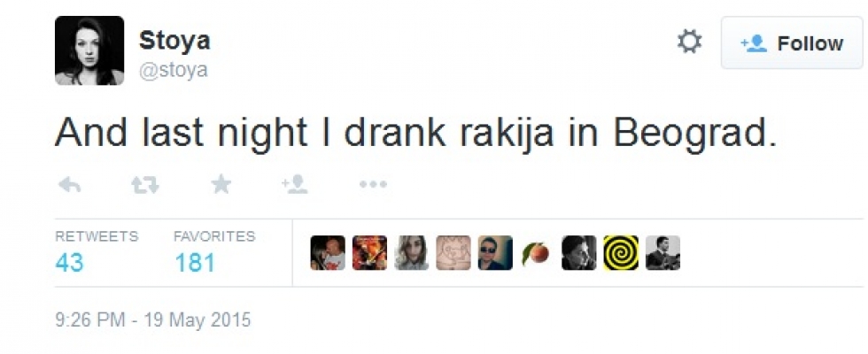Favorite the tweet with the star icon

click(x=221, y=184)
